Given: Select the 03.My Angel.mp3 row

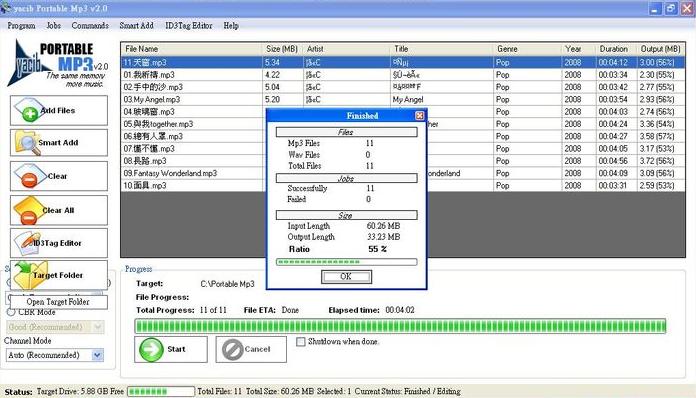Looking at the screenshot, I should [403, 99].
